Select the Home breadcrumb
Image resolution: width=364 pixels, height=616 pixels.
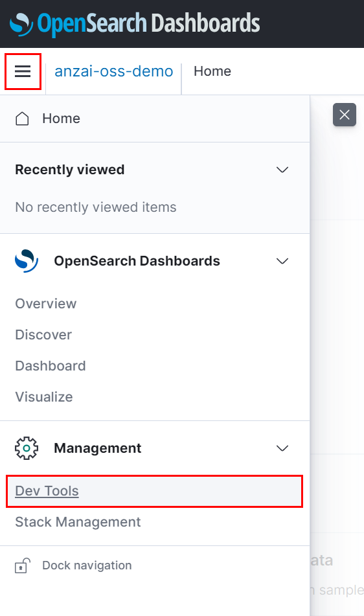[212, 71]
